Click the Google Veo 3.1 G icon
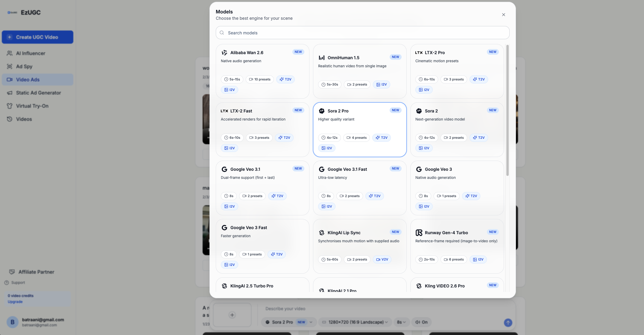The image size is (644, 335). [x=224, y=169]
